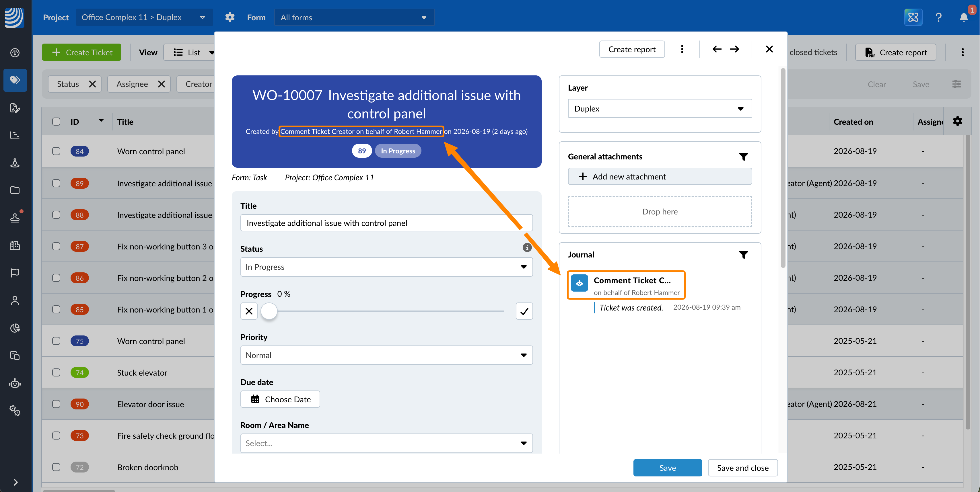Open the Priority dropdown showing Normal
980x492 pixels.
386,355
